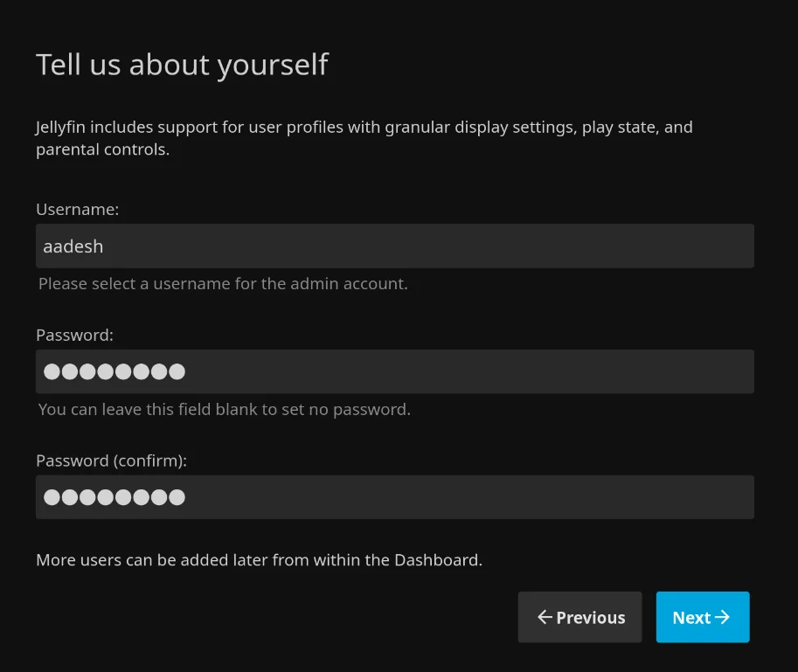Click the username value aadesh to edit it
798x672 pixels.
73,246
